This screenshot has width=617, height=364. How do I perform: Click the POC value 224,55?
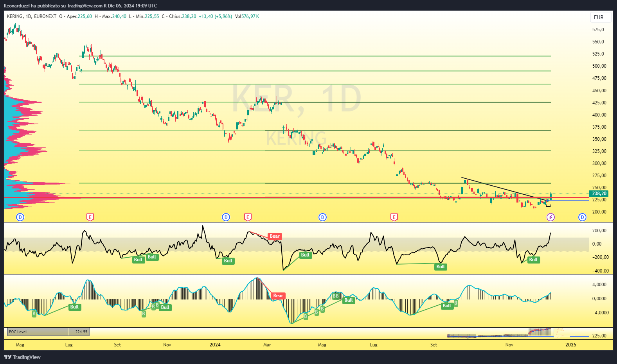[x=81, y=332]
